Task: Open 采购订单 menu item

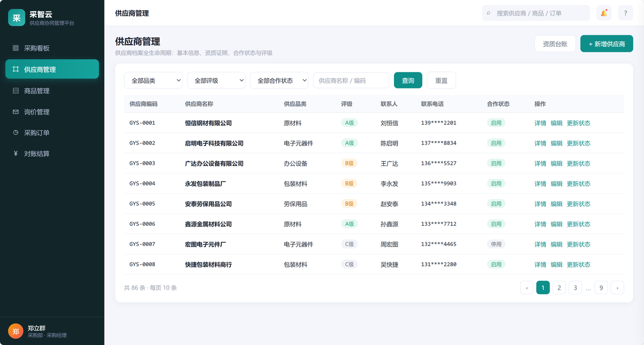Action: pos(52,133)
